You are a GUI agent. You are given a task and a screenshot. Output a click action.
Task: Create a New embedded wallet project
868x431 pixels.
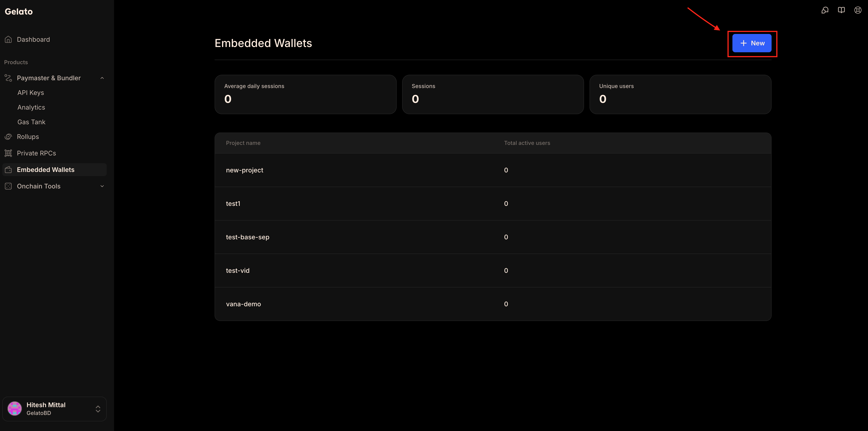click(x=752, y=43)
